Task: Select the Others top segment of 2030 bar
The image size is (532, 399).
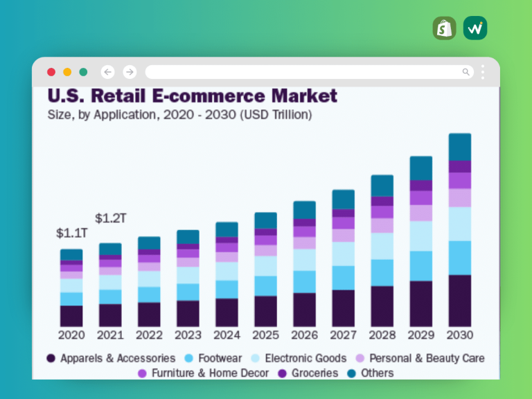Action: (x=460, y=147)
